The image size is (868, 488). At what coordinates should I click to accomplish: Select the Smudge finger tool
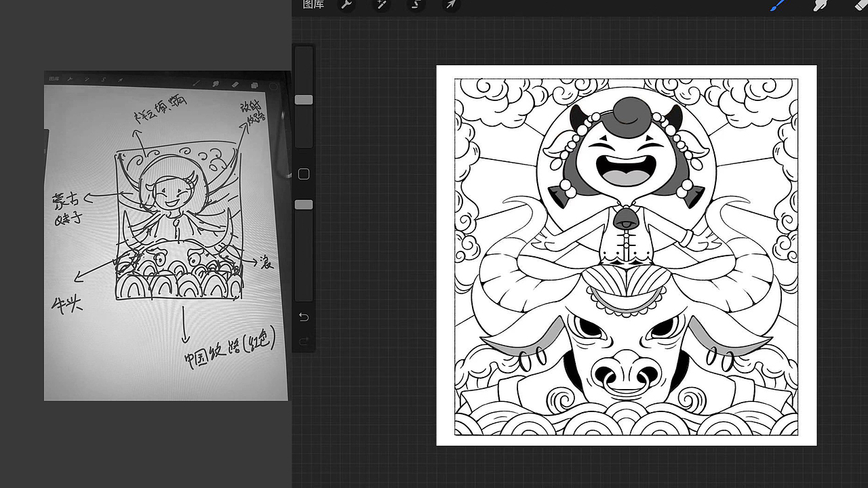tap(821, 5)
